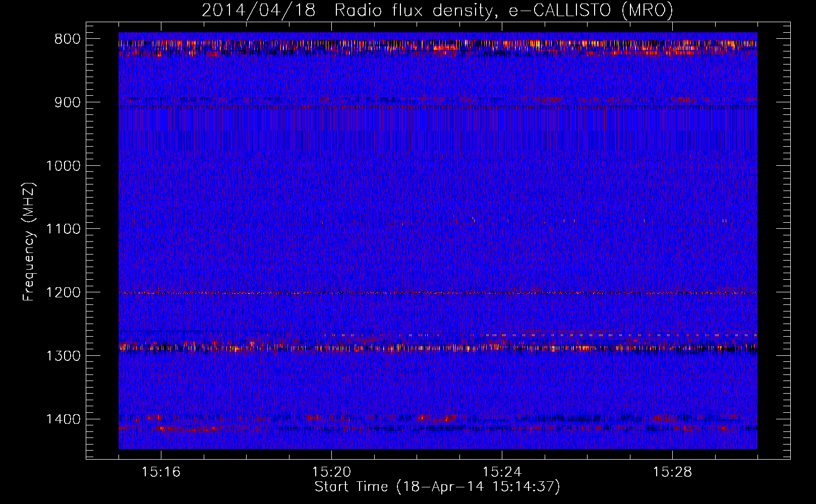The image size is (816, 504).
Task: Click the 15:28 time tick label
Action: (672, 472)
